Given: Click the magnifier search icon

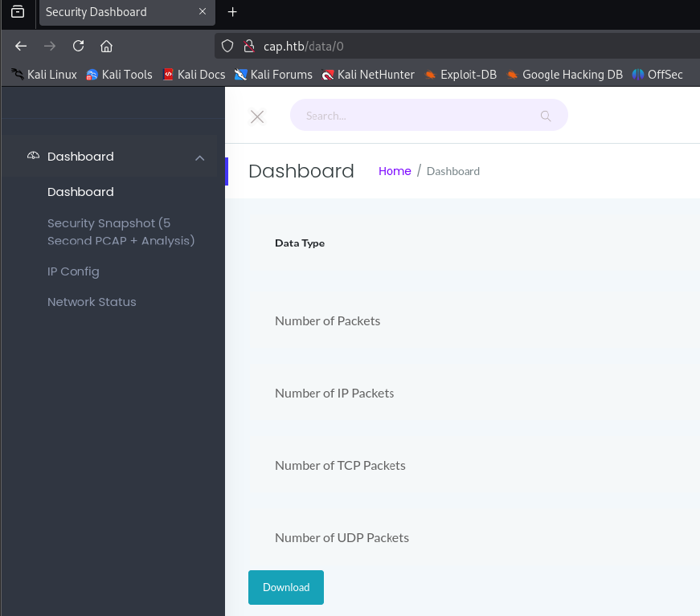Looking at the screenshot, I should pos(546,116).
